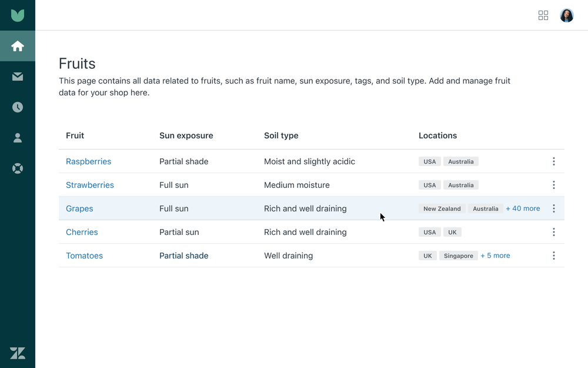Image resolution: width=588 pixels, height=368 pixels.
Task: Open the Raspberries link
Action: (88, 161)
